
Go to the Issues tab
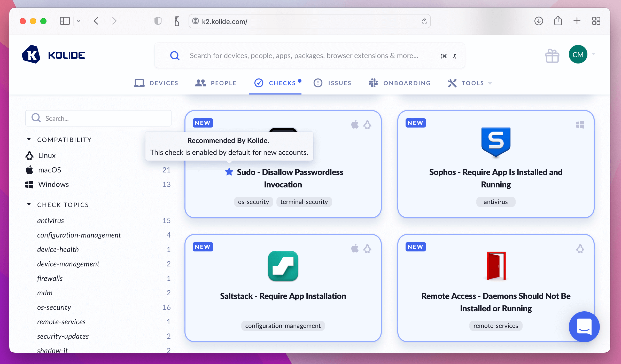click(x=332, y=83)
